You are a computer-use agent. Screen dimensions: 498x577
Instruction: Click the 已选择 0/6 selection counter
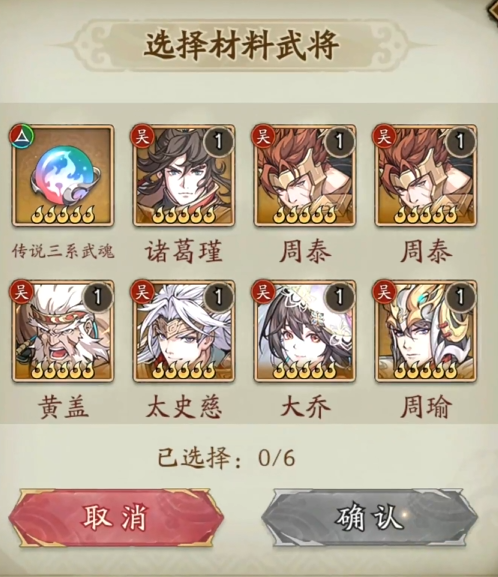(x=226, y=458)
